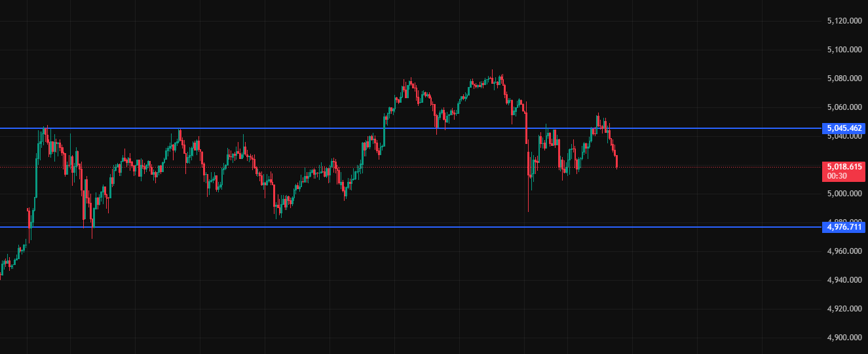This screenshot has height=354, width=868.
Task: Click the 5,080.000 price axis label
Action: [844, 79]
